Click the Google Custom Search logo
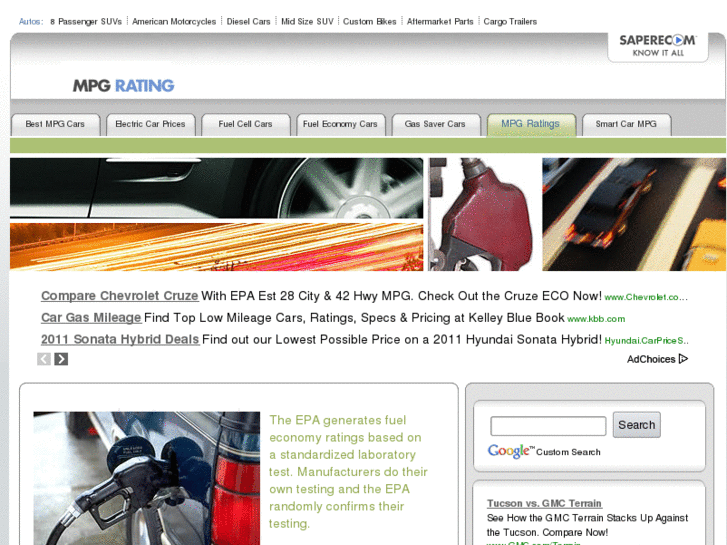Viewport: 727px width, 545px height. pos(544,451)
